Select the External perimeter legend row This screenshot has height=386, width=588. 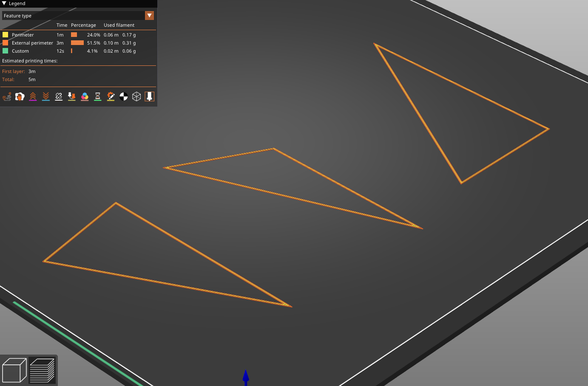tap(32, 42)
